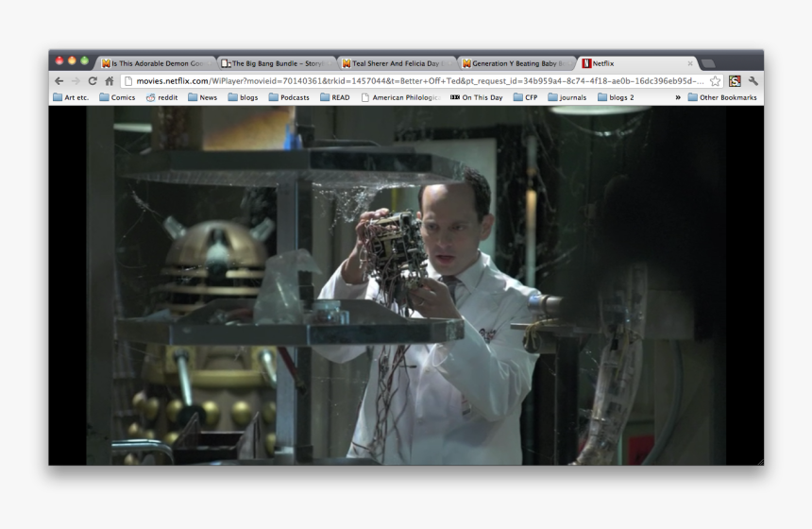Switch to 'Generation Y Beating Baby' tab

pos(516,63)
